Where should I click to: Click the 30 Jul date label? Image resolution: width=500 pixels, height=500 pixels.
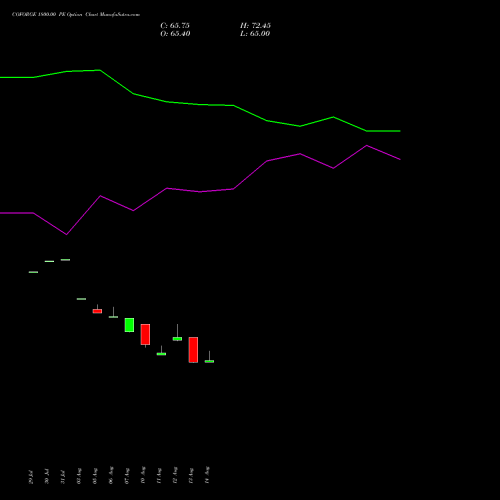pos(47,477)
